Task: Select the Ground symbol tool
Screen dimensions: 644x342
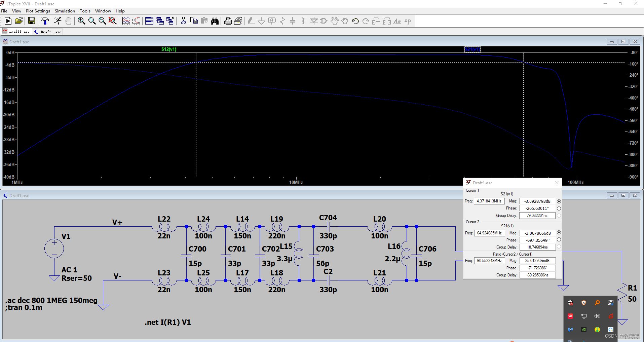Action: (x=261, y=21)
